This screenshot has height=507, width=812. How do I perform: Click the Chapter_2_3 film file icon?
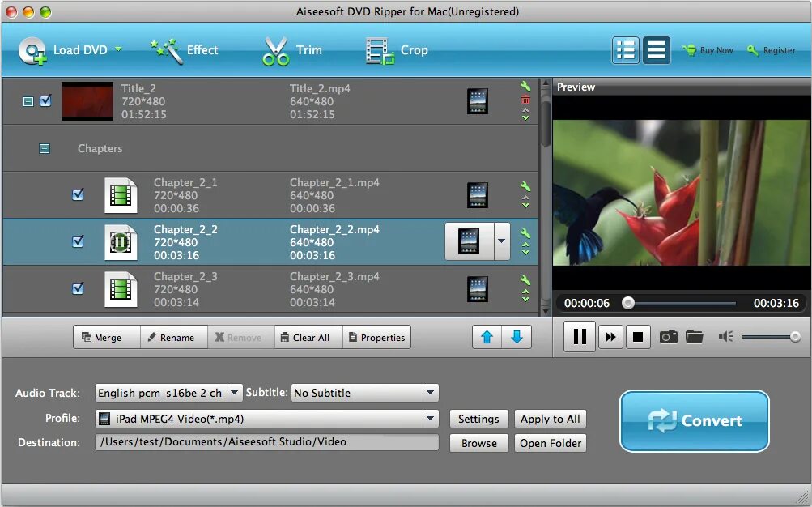tap(121, 289)
